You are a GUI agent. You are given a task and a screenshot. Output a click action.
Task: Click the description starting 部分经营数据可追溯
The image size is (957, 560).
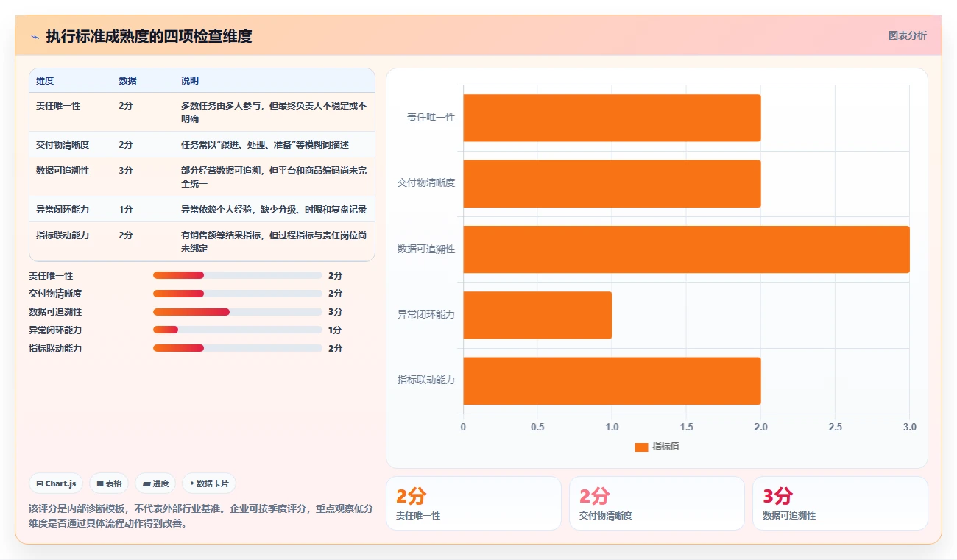click(274, 177)
